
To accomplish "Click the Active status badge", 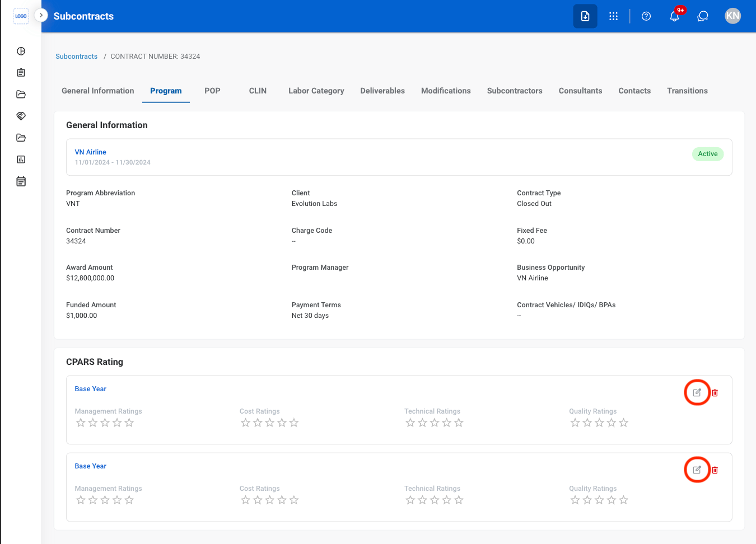I will point(708,154).
